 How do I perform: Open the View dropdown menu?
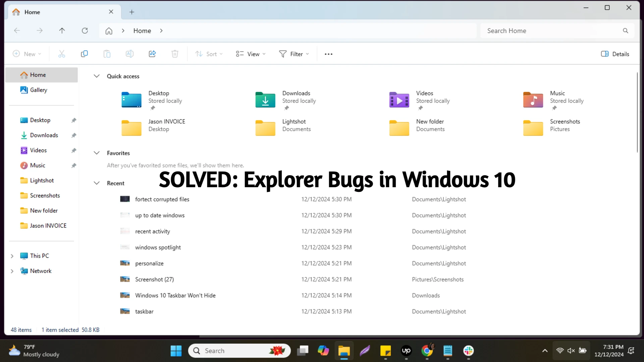point(251,54)
